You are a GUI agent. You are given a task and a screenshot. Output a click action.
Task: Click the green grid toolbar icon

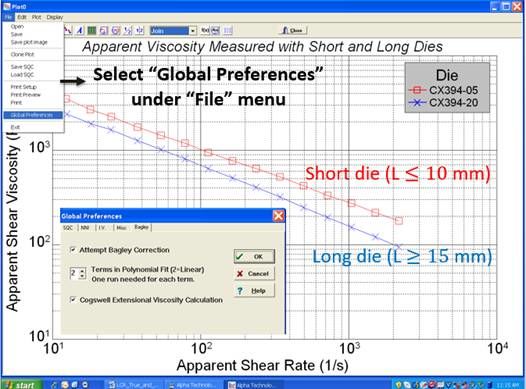coord(92,31)
